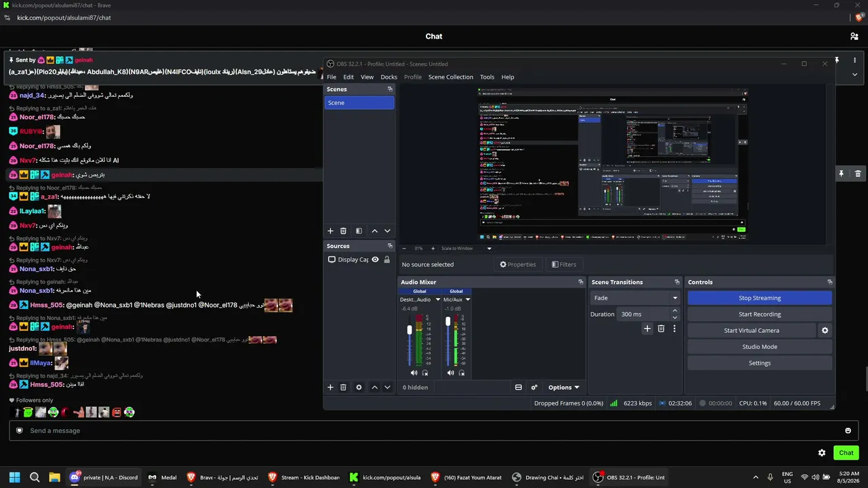Open Discord from Windows taskbar

pyautogui.click(x=104, y=478)
